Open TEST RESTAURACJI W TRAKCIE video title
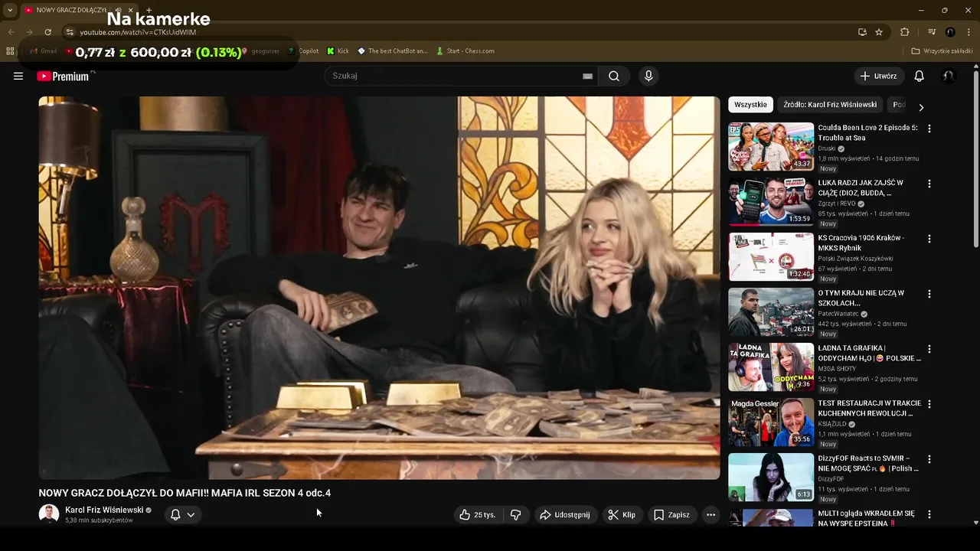The width and height of the screenshot is (980, 551). [x=870, y=409]
